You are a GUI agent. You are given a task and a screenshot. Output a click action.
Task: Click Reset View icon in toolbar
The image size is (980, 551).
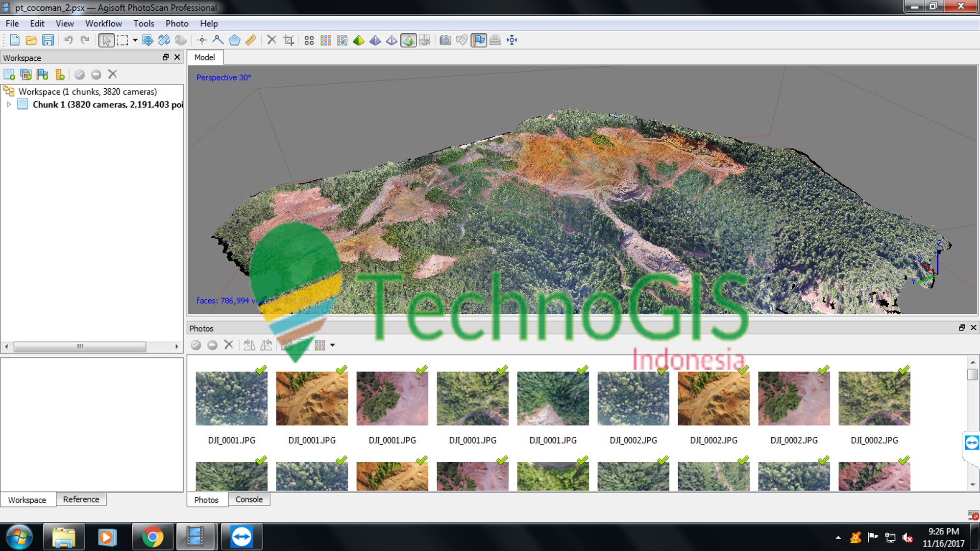512,40
